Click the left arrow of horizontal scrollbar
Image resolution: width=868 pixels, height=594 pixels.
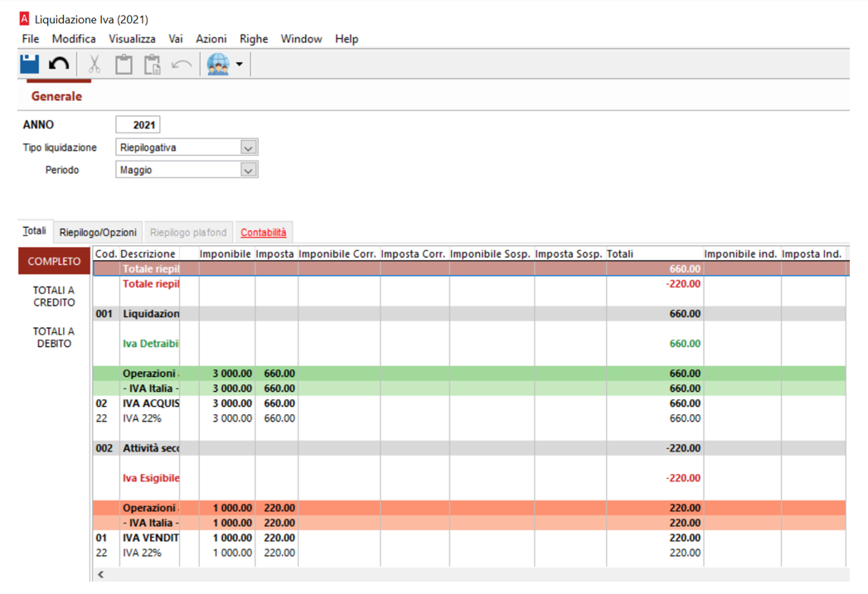(x=101, y=574)
